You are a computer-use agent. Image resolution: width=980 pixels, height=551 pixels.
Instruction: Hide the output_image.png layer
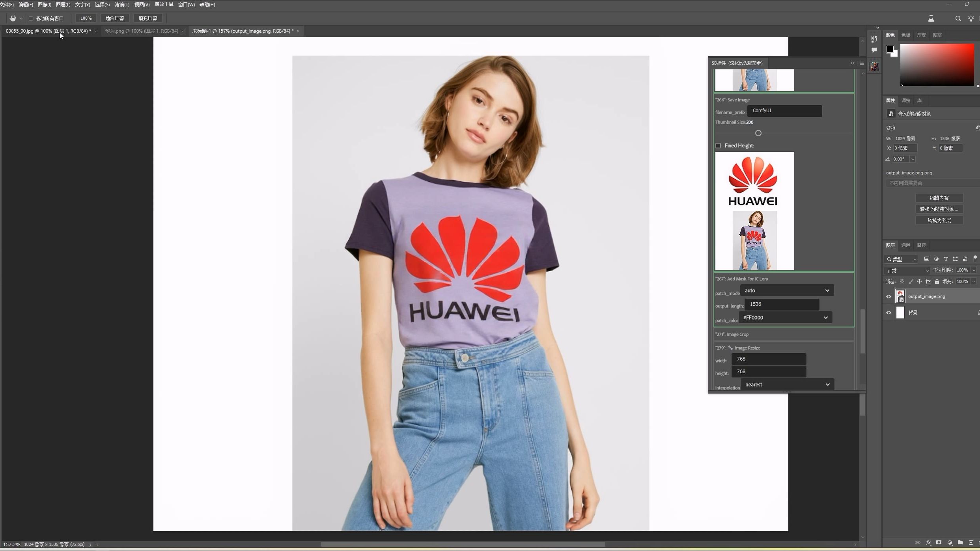(x=889, y=296)
